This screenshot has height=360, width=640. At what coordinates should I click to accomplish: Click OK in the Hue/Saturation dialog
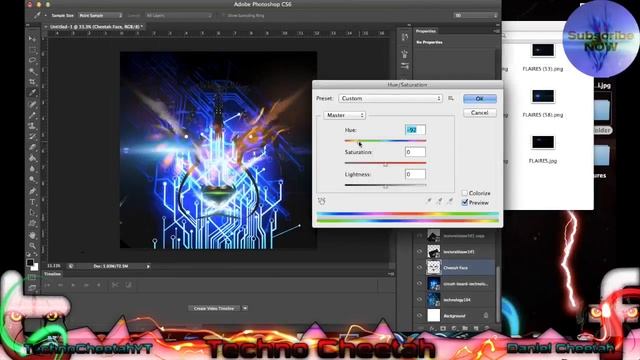tap(480, 99)
